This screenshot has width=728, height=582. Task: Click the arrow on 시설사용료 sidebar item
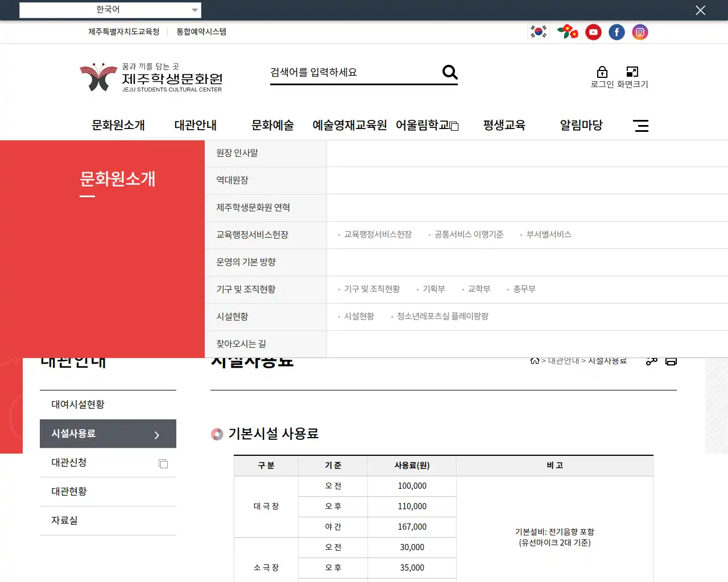tap(157, 435)
